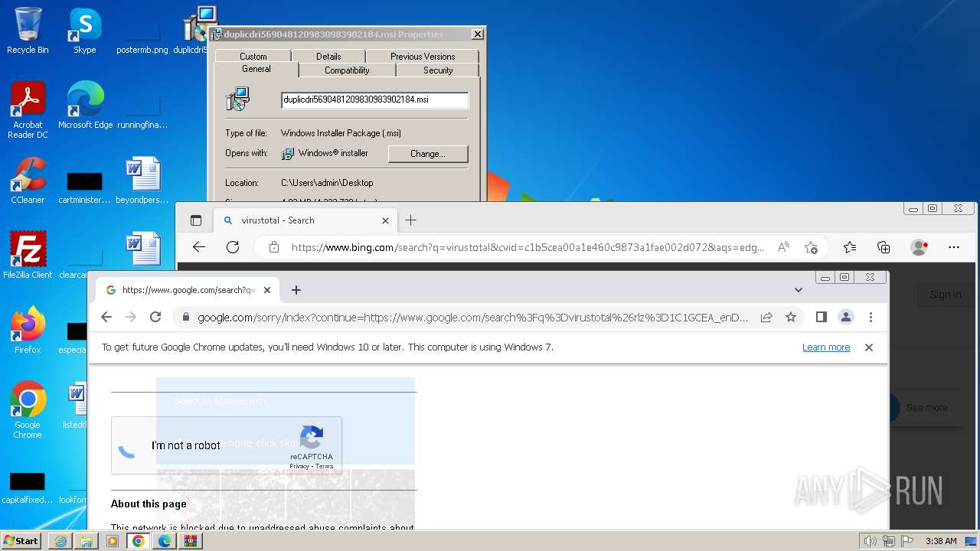The height and width of the screenshot is (551, 980).
Task: Open FileZilla Client desktop shortcut
Action: 28,255
